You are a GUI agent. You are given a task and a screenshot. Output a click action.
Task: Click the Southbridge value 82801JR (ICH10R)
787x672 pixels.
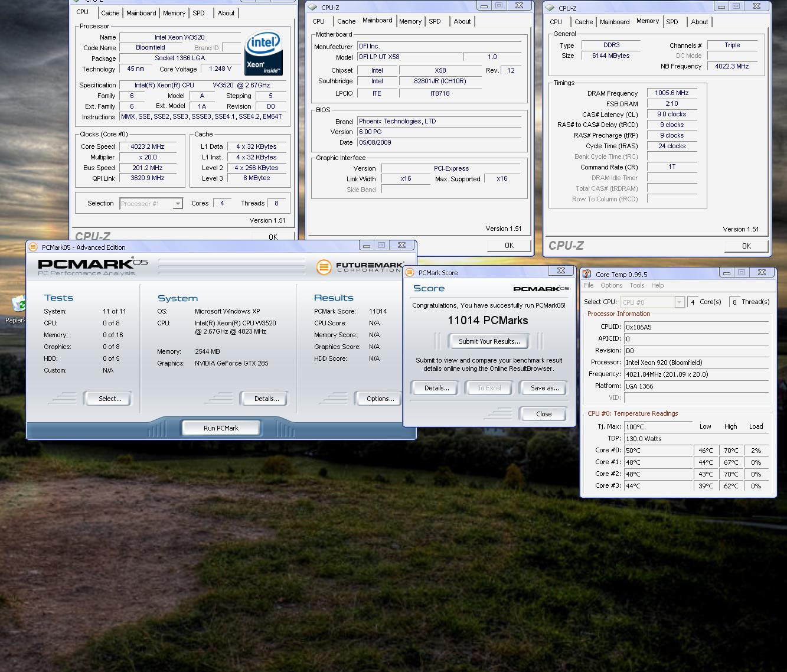click(x=440, y=81)
